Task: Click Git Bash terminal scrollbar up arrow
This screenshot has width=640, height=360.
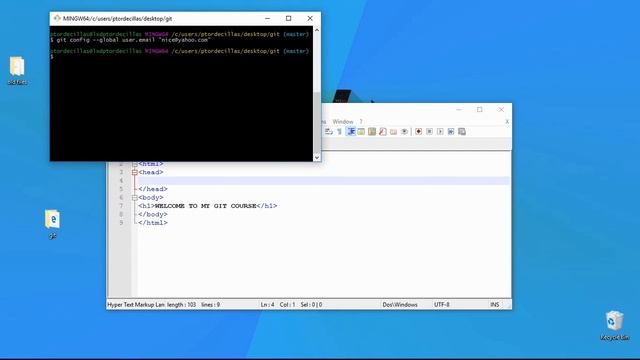Action: (317, 30)
